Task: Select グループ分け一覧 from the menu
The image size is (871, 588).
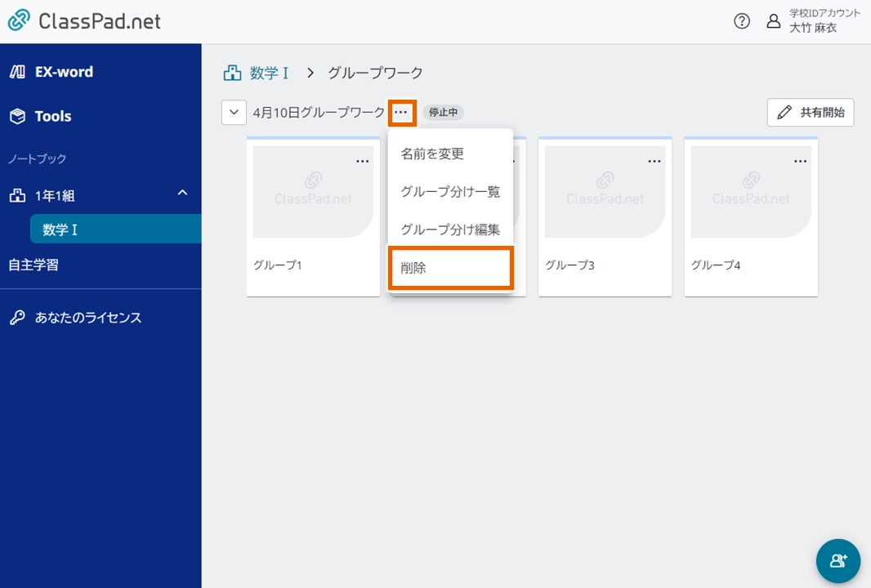Action: 450,191
